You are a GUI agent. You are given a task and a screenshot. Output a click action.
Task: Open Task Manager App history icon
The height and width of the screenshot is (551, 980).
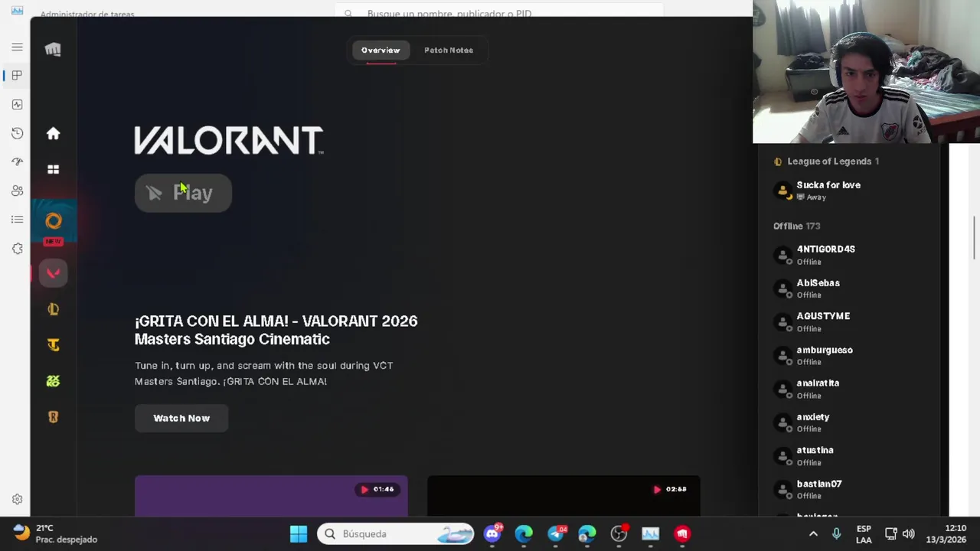[x=17, y=133]
